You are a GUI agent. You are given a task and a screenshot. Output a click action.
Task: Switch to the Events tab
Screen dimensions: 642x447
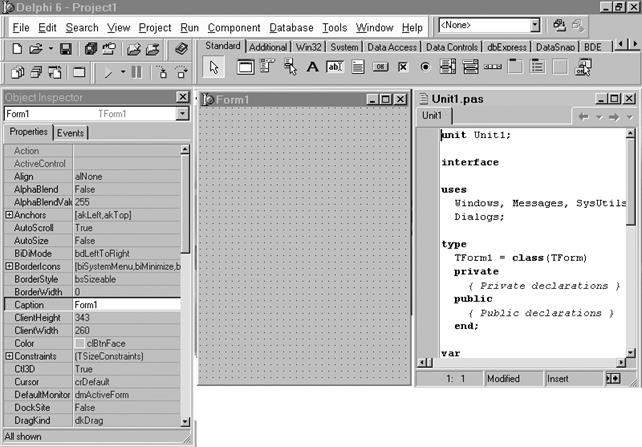[70, 133]
